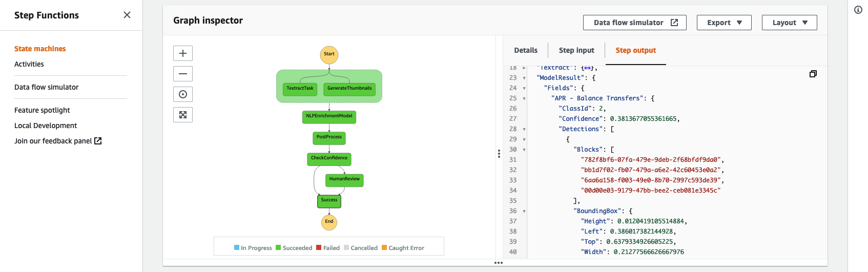Screen dimensions: 868x272
Task: Center the graph with the target icon
Action: pyautogui.click(x=183, y=94)
